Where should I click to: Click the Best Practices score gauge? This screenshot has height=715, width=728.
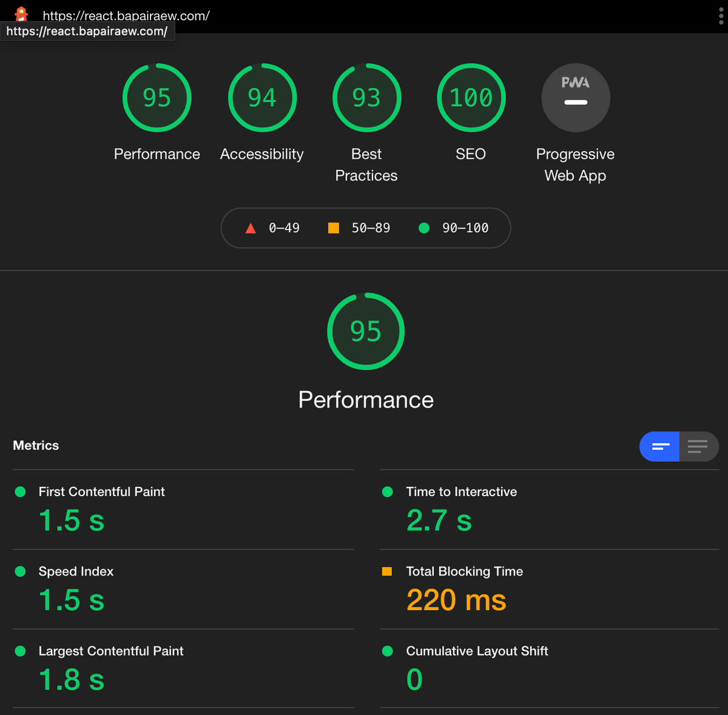[366, 98]
